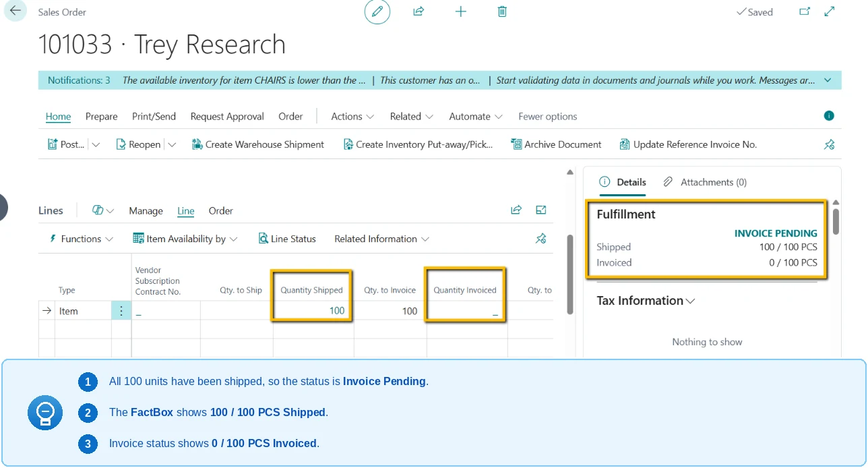Open the Lines copilot icon dropdown
The height and width of the screenshot is (468, 868).
(103, 210)
